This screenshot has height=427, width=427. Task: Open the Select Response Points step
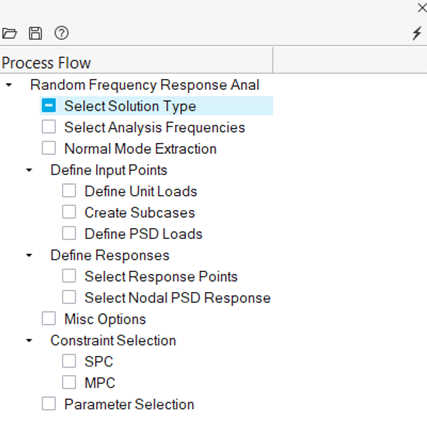tap(161, 277)
